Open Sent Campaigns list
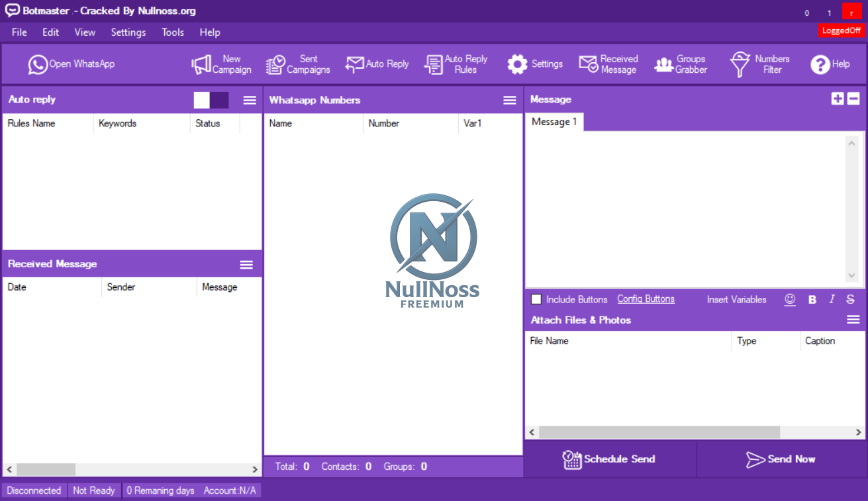 298,64
